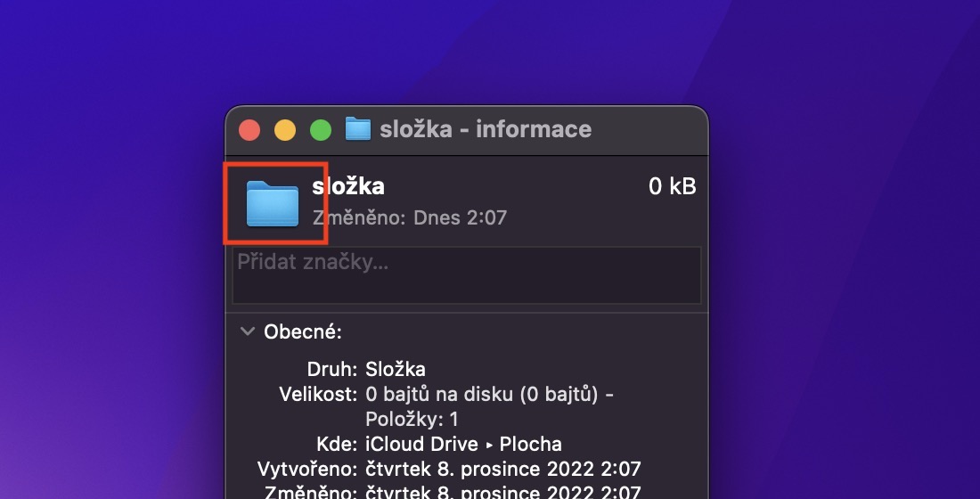
Task: Click the iCloud Drive ▸ Plocha location
Action: click(x=463, y=444)
